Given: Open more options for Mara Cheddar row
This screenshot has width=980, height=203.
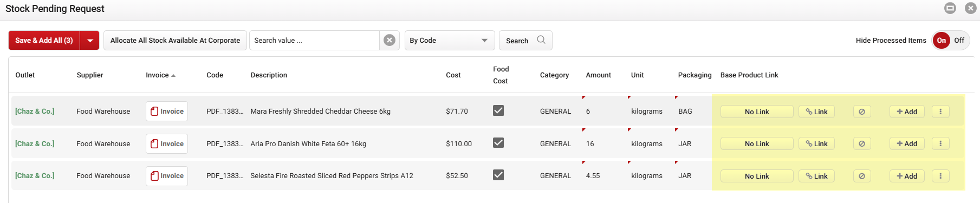Looking at the screenshot, I should click(940, 112).
